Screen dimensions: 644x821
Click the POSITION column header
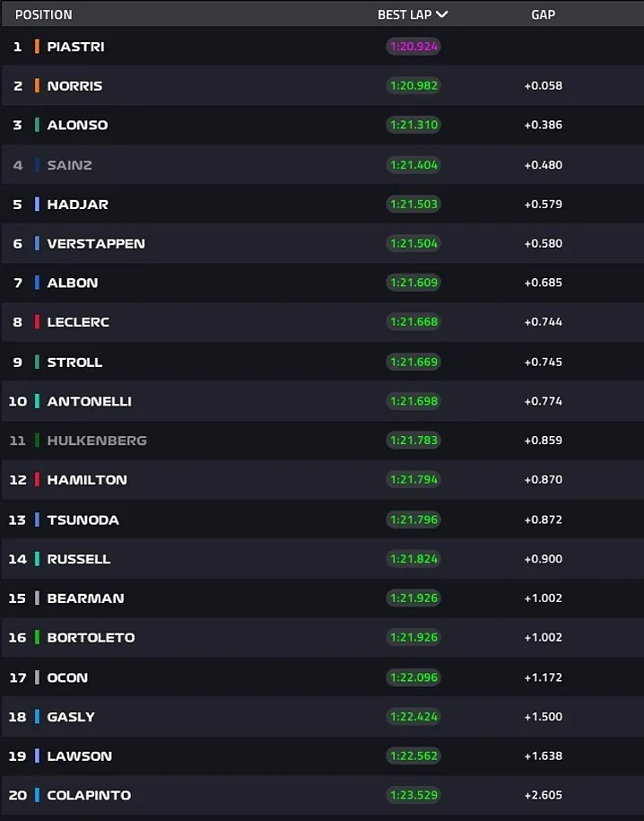point(43,14)
